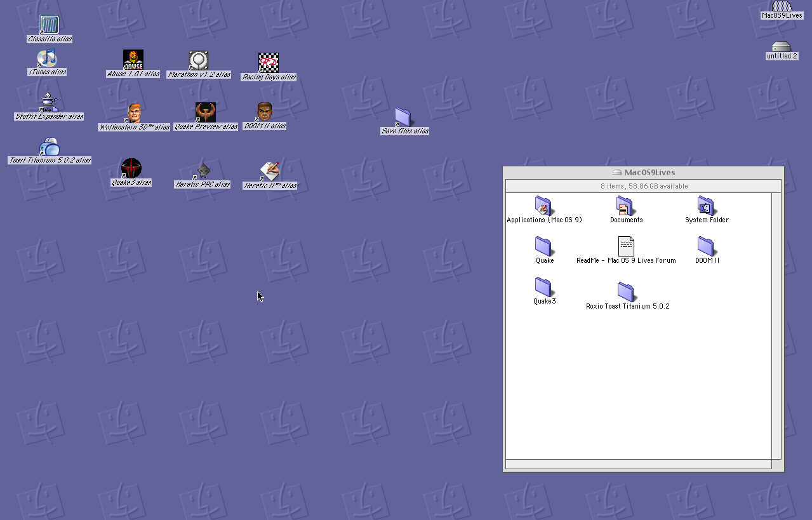Select the Roxio Toast Titanium 5.0.2 folder
Image resolution: width=812 pixels, height=520 pixels.
(626, 292)
